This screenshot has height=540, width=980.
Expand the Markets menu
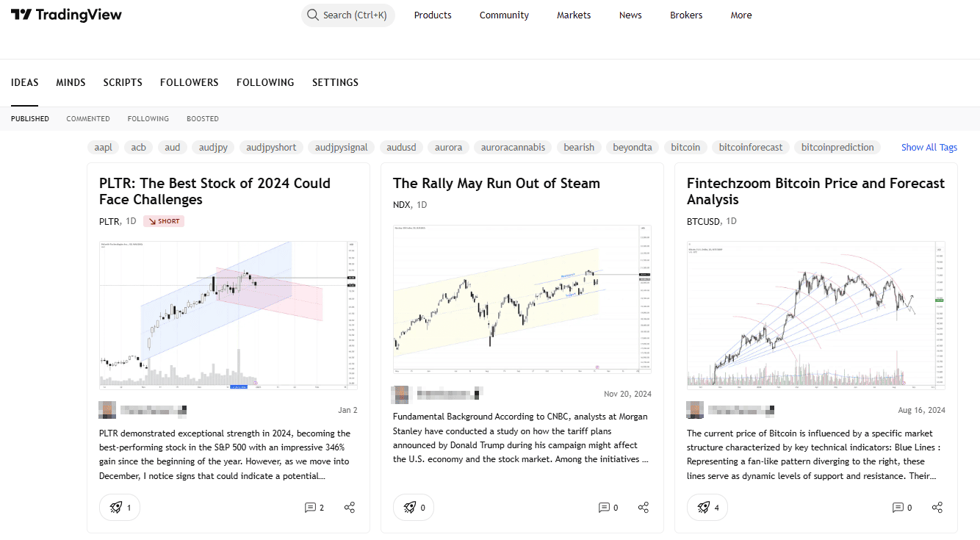[x=574, y=15]
